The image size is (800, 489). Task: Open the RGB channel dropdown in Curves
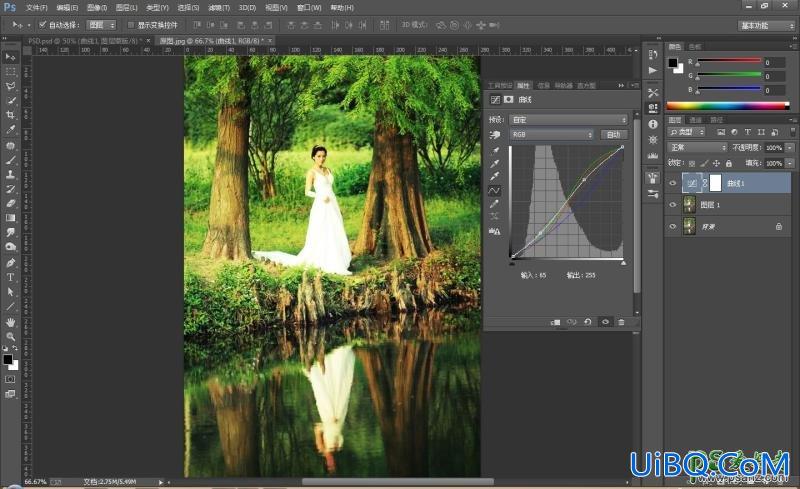coord(552,134)
